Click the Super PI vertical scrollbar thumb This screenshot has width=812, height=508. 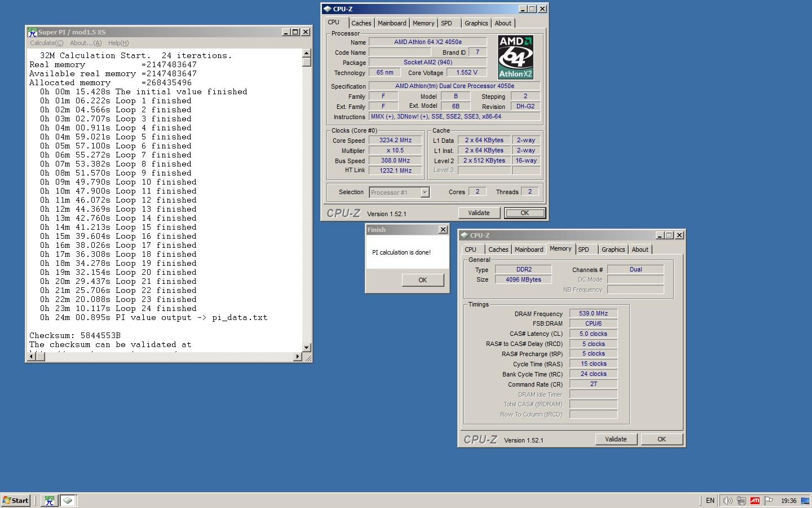307,62
